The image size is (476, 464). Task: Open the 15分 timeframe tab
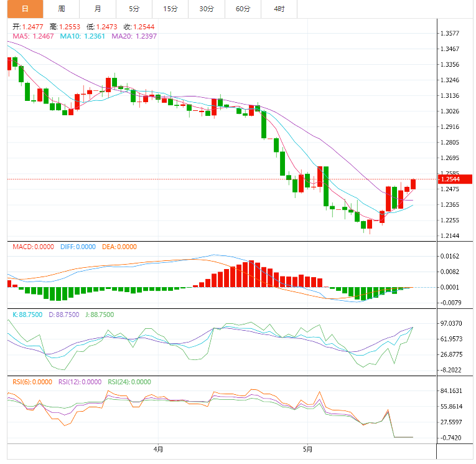coord(170,9)
